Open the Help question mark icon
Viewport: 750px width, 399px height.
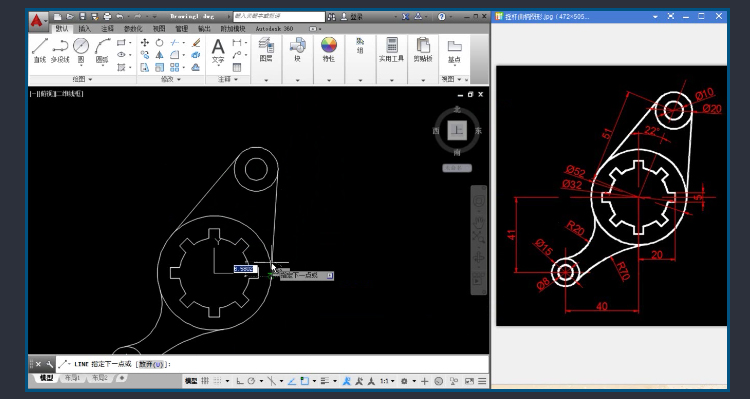tap(441, 17)
